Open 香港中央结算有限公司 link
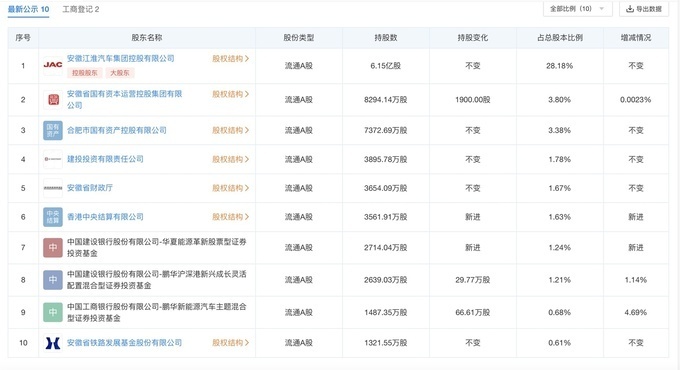This screenshot has width=680, height=370. (105, 217)
